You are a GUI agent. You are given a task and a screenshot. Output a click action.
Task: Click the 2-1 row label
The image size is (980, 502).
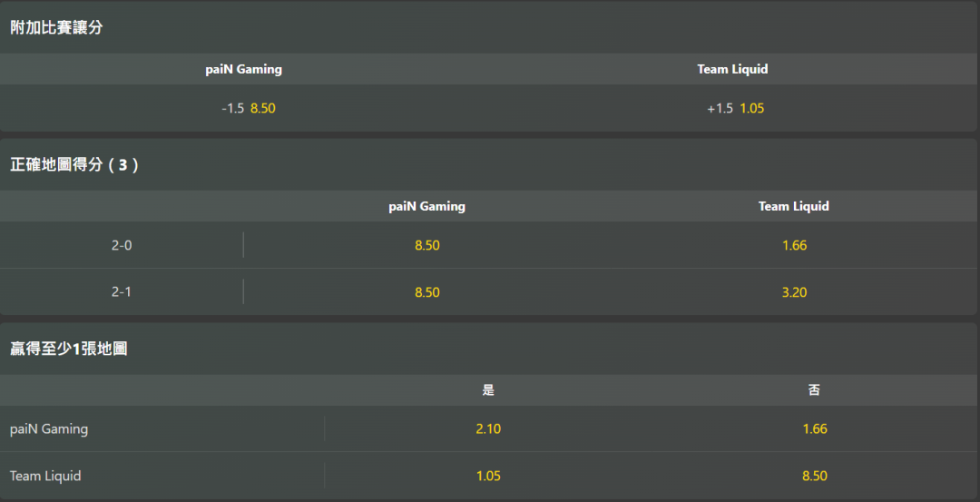pyautogui.click(x=122, y=292)
